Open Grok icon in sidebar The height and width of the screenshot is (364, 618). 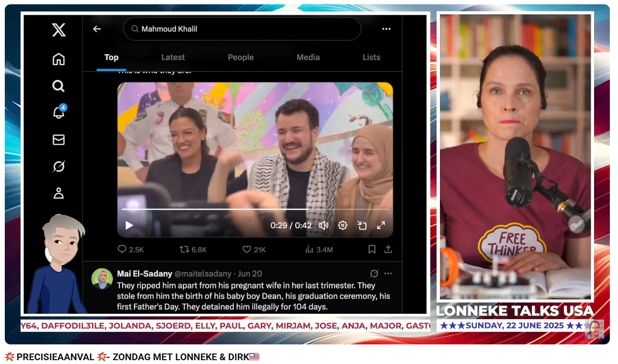[58, 166]
